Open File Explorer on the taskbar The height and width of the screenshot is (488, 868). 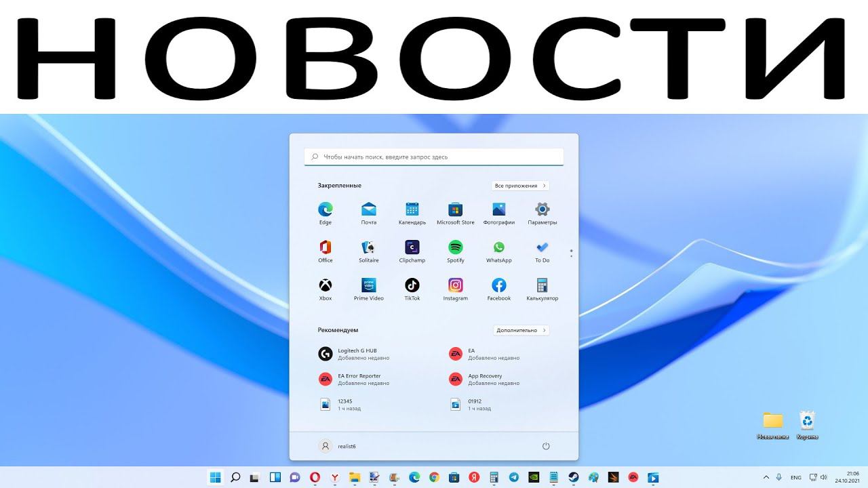coord(355,477)
